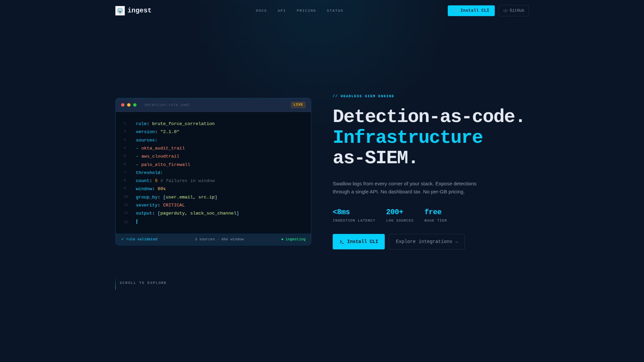The image size is (644, 362).
Task: Click the output pagerduty line
Action: [x=187, y=213]
